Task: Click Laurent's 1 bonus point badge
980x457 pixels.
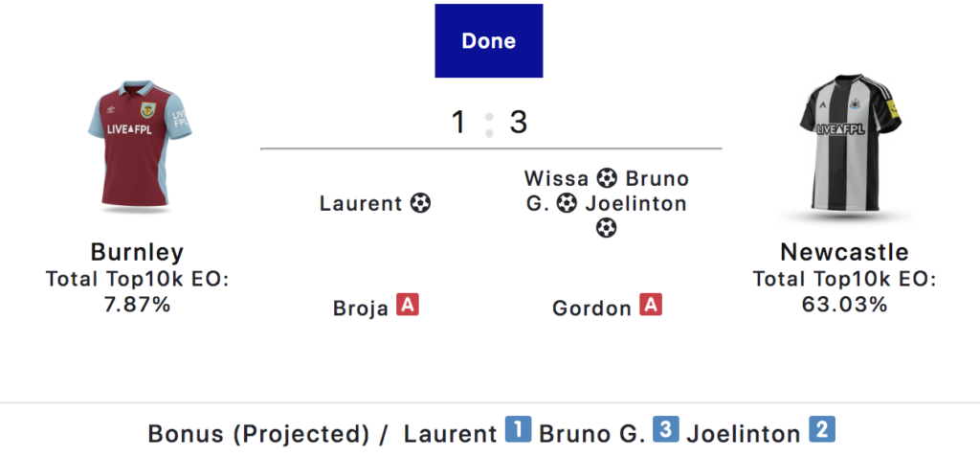Action: (518, 431)
